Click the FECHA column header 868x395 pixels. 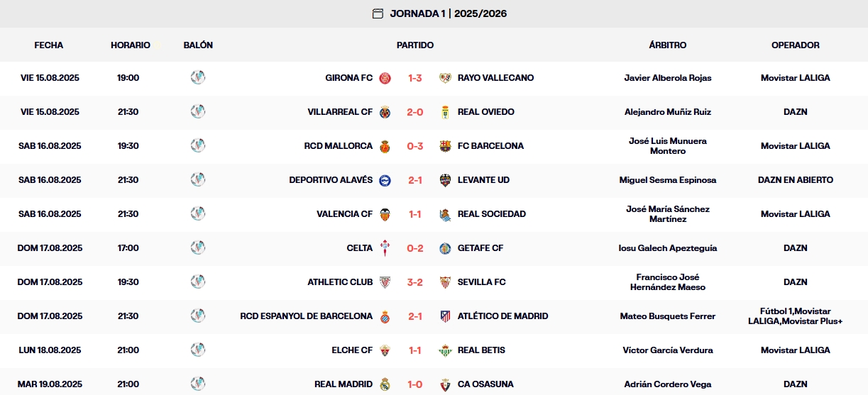[x=49, y=45]
